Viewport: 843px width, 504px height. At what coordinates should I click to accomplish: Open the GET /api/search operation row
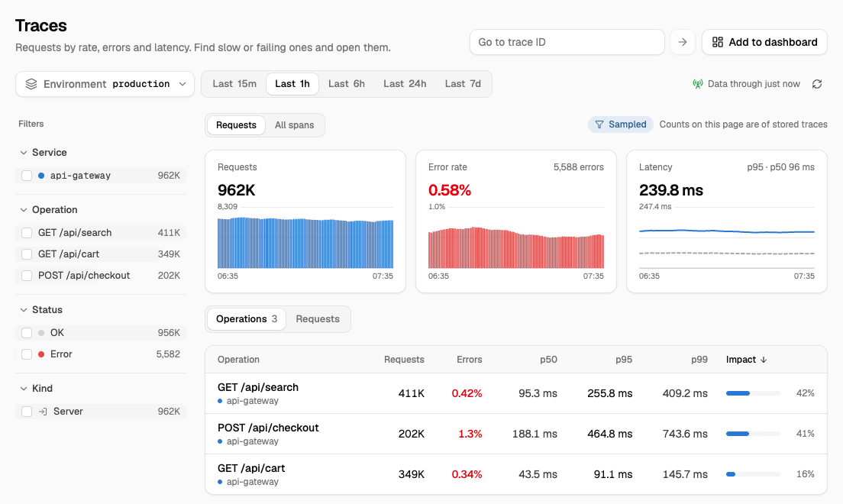(x=516, y=393)
